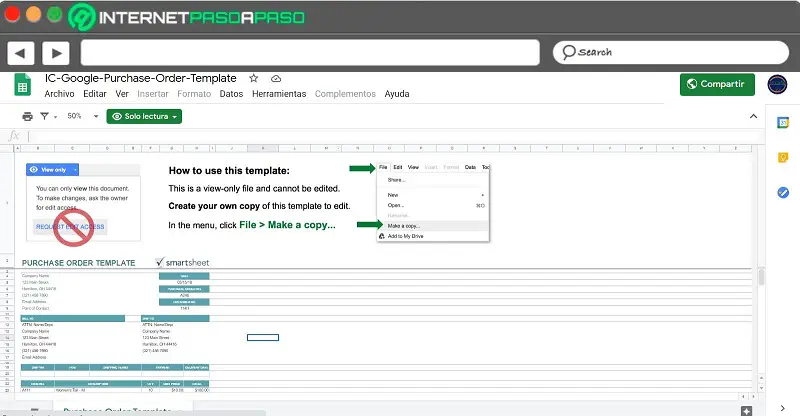Click the Compartir share button
The width and height of the screenshot is (800, 416).
point(717,84)
